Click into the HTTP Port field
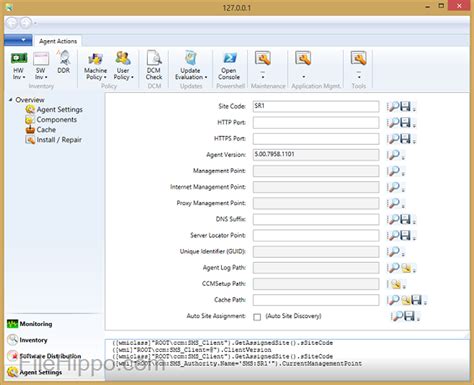Screen dimensions: 474x385 pos(316,123)
